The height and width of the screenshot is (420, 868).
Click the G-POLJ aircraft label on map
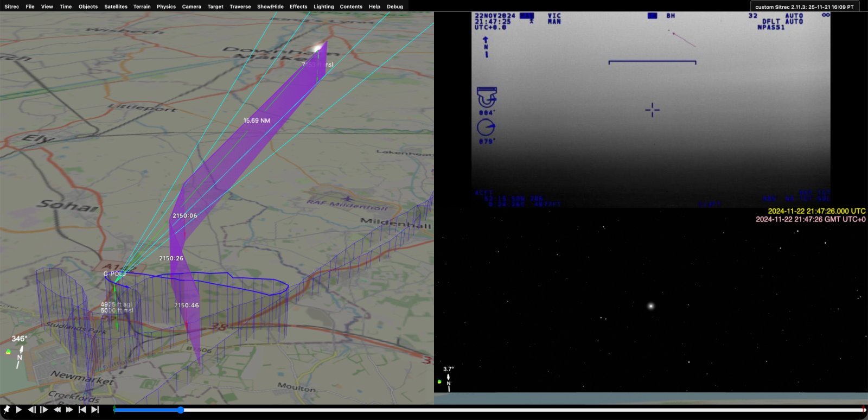114,274
